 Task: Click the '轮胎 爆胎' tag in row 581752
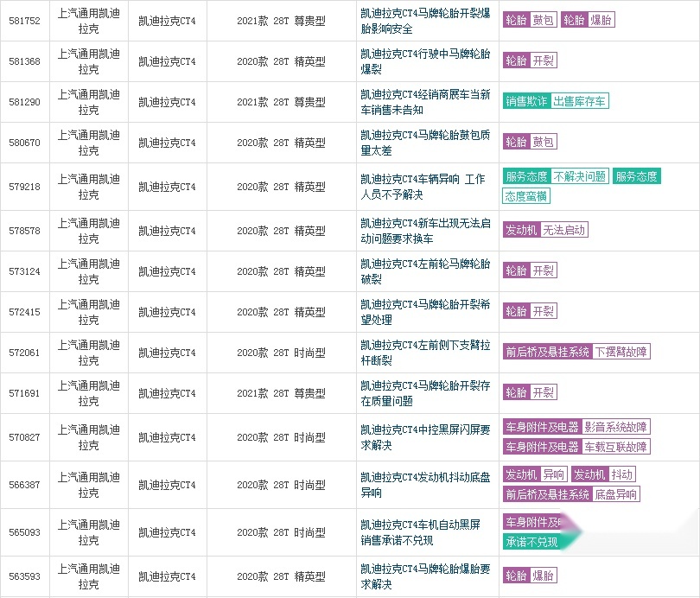(x=588, y=20)
